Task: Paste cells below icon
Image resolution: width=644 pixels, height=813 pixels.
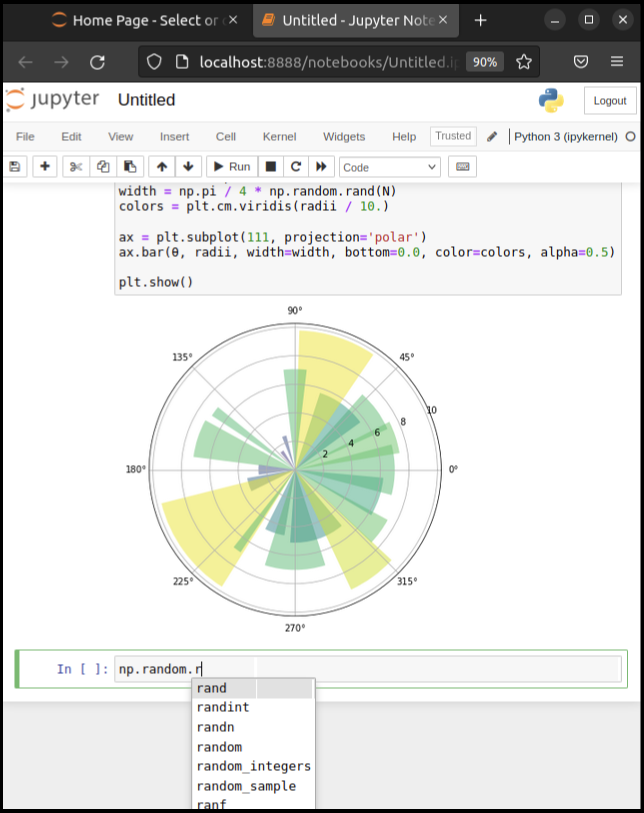Action: 130,166
